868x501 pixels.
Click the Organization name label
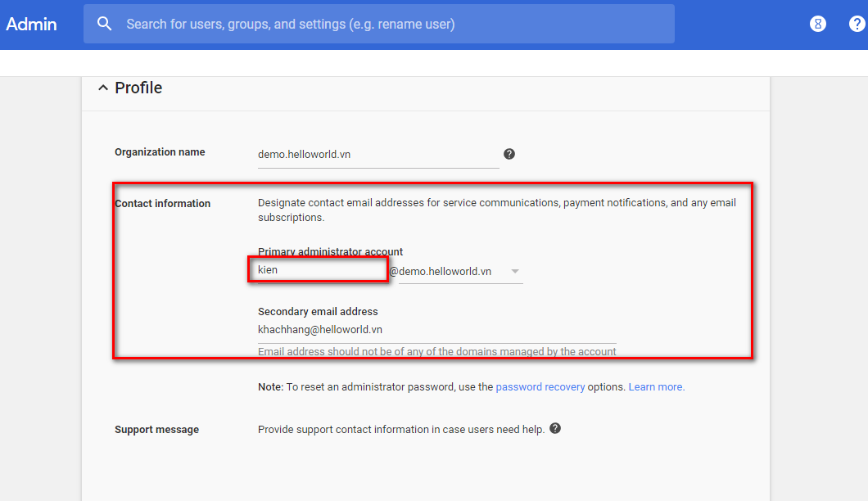coord(160,152)
